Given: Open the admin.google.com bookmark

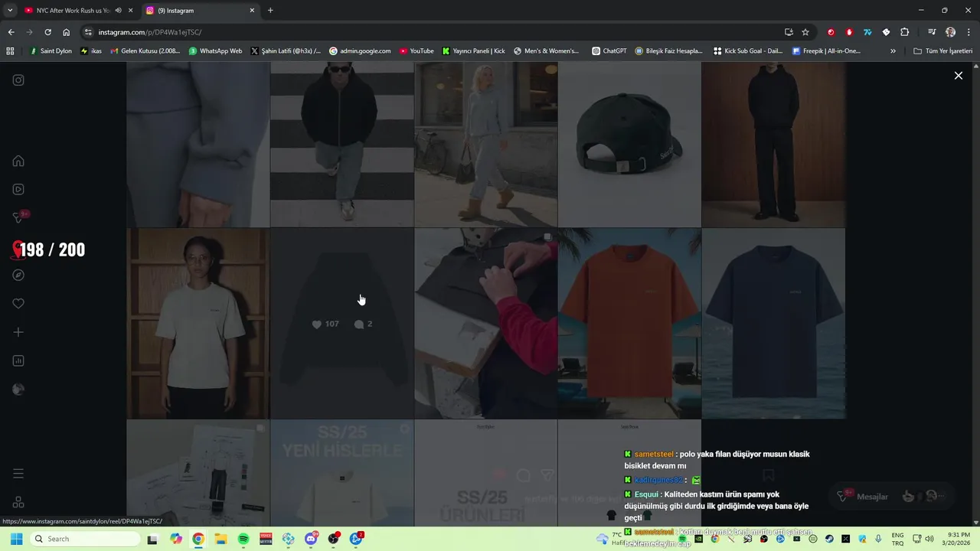Looking at the screenshot, I should tap(360, 51).
